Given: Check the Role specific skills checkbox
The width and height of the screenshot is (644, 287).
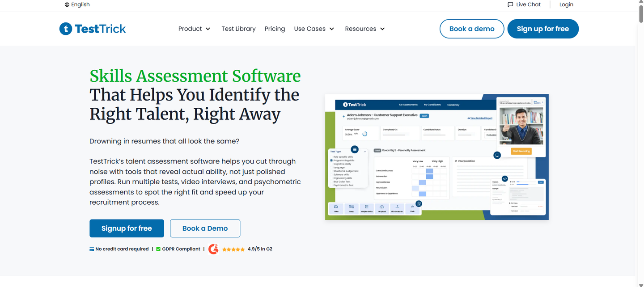Looking at the screenshot, I should point(331,157).
